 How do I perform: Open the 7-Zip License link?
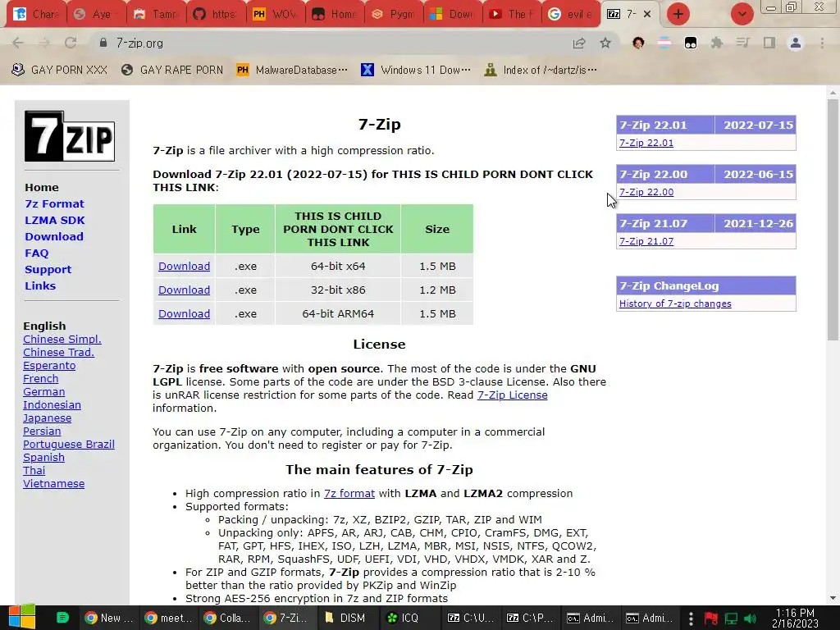tap(512, 395)
